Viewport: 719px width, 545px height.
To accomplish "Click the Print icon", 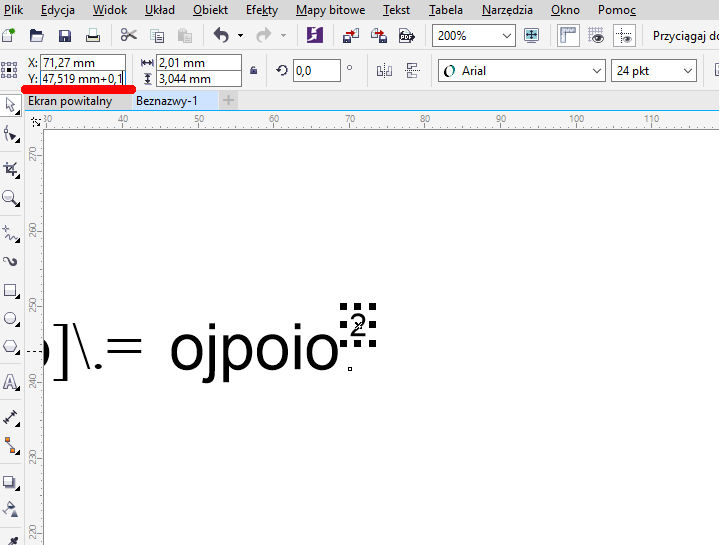I will coord(92,36).
